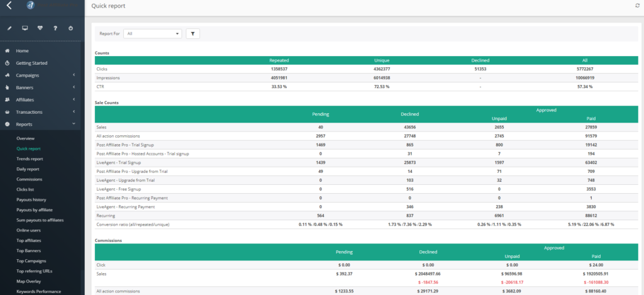This screenshot has height=295, width=644.
Task: Collapse the Reports menu section
Action: pyautogui.click(x=74, y=125)
